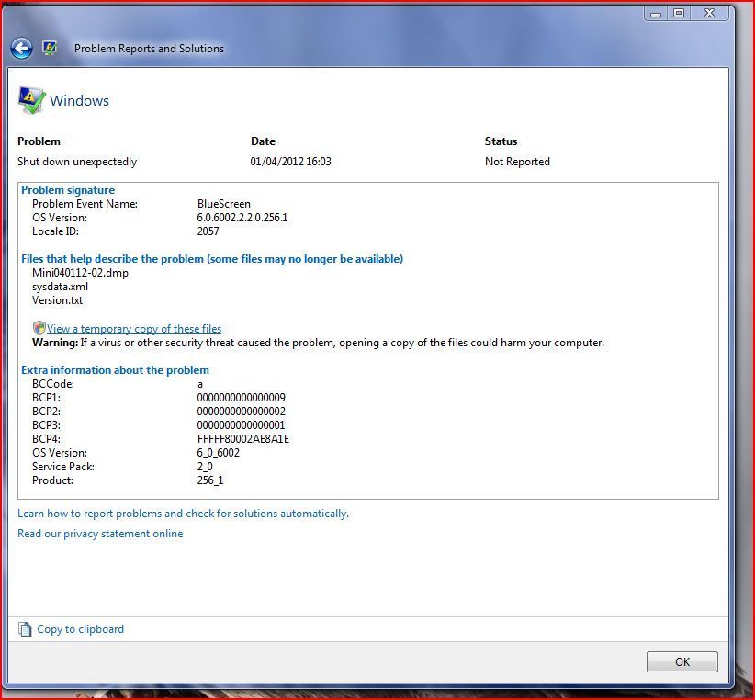Go back with the blue arrow button
The image size is (755, 700).
22,49
